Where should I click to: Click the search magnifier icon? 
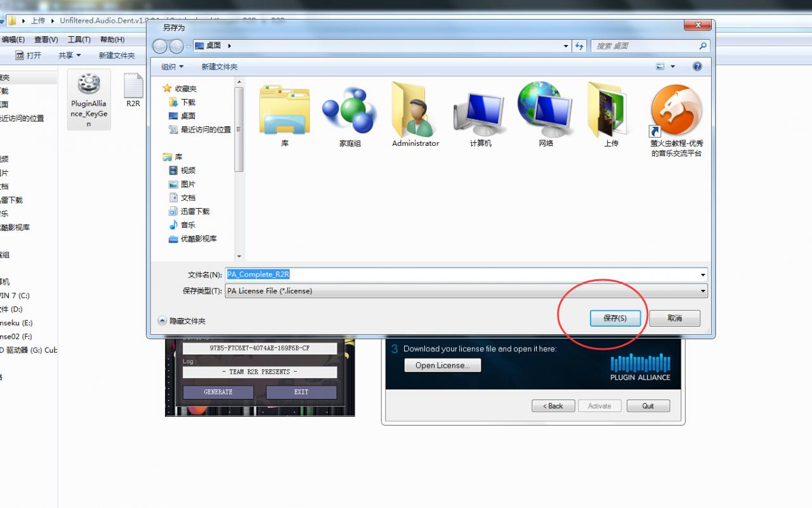tap(702, 46)
